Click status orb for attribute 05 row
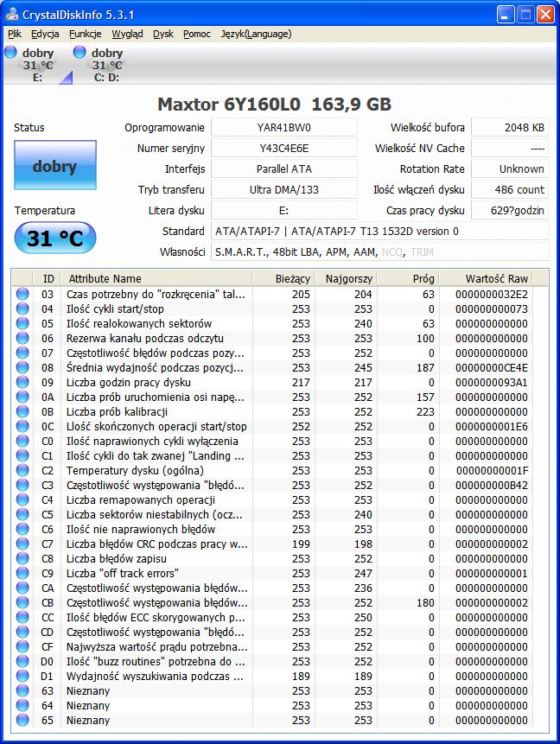 (22, 323)
